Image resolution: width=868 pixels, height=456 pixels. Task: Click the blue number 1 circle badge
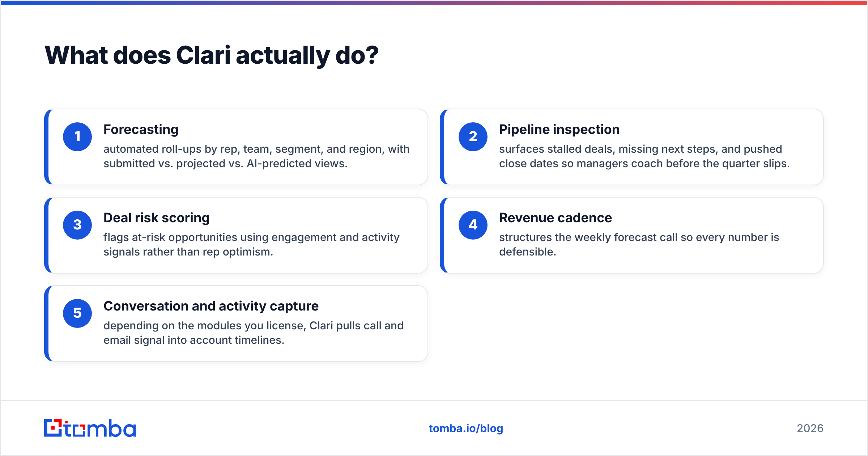pos(77,137)
